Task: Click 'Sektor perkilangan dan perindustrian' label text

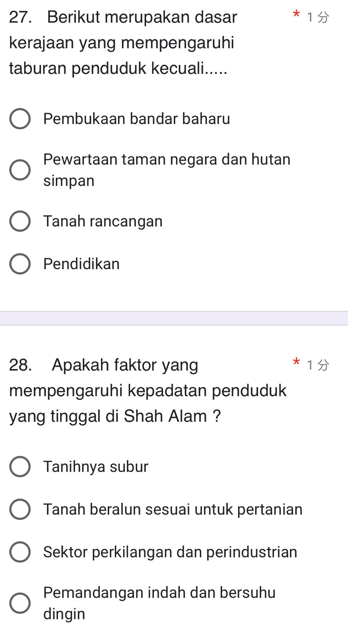Action: [170, 552]
